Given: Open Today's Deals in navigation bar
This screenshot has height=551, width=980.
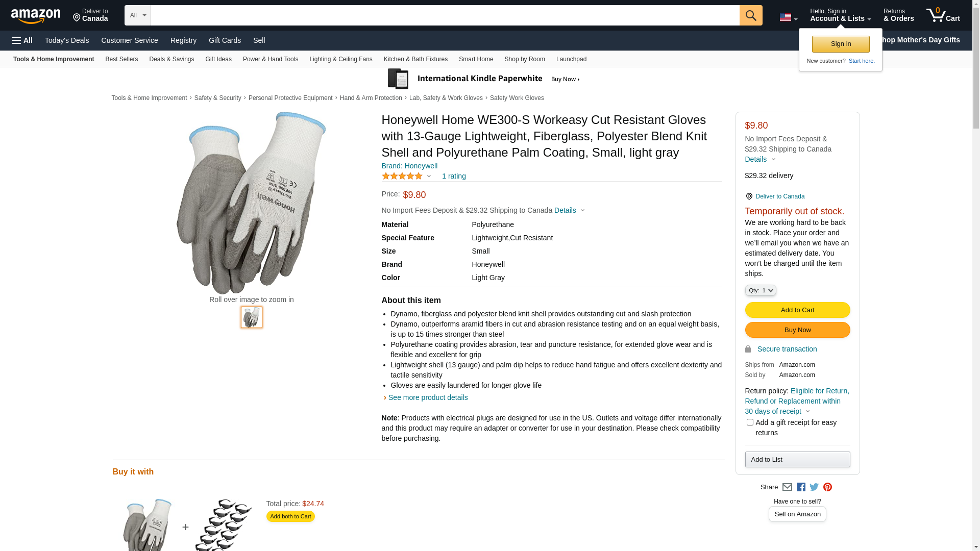Looking at the screenshot, I should point(67,40).
